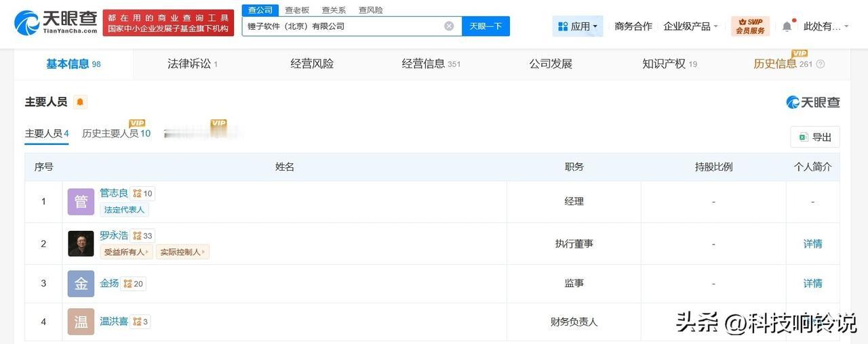868x344 pixels.
Task: Click 金扬's blue 金 avatar
Action: click(81, 284)
